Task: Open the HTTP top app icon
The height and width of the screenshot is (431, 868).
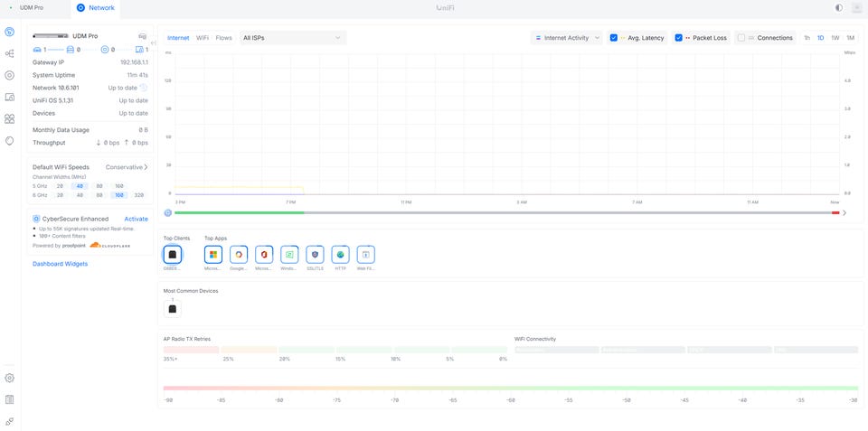Action: pyautogui.click(x=341, y=255)
